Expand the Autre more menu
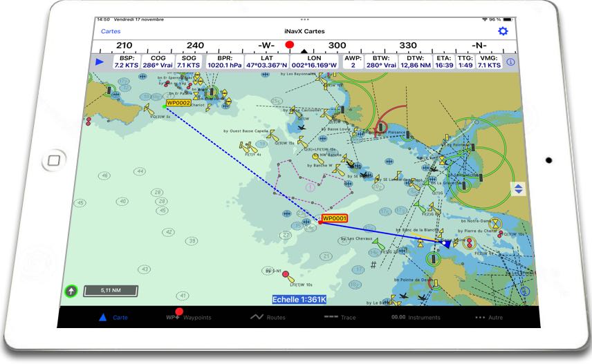Screen dimensions: 592x364 (x=489, y=317)
